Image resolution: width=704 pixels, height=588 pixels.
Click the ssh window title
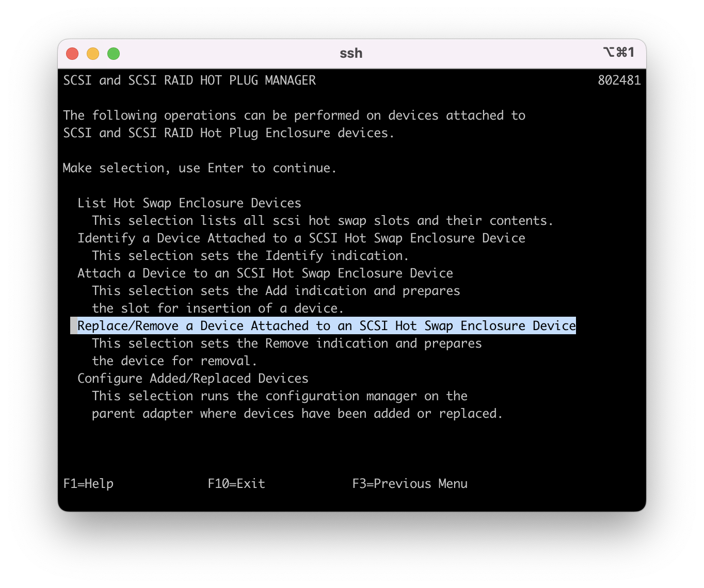pos(351,54)
